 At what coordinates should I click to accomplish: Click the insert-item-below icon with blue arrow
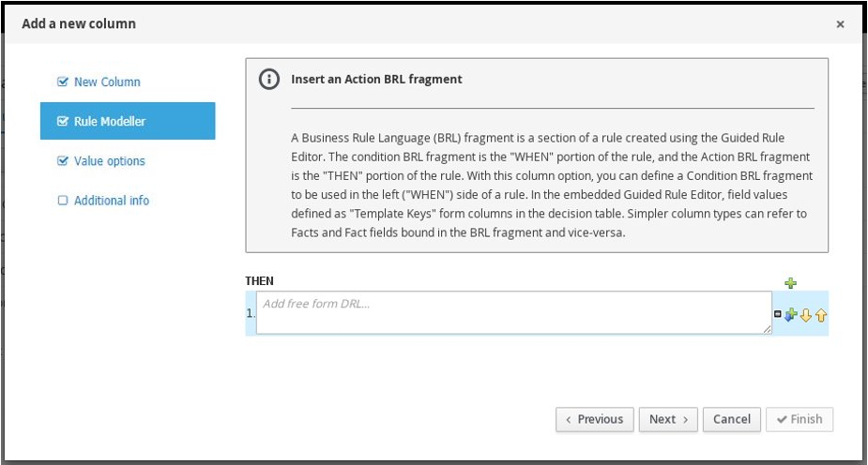click(x=790, y=315)
